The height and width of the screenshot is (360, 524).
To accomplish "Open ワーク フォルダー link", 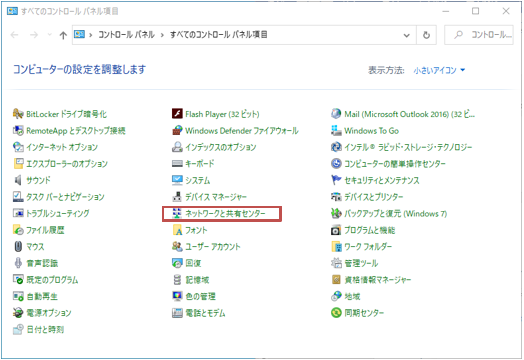I will [368, 247].
